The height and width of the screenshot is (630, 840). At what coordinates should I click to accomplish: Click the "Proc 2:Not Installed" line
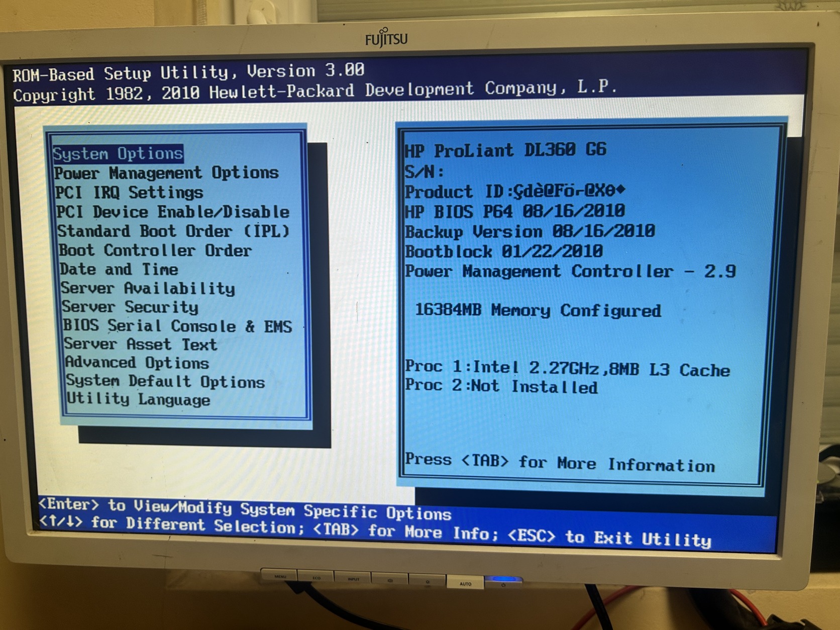point(501,386)
